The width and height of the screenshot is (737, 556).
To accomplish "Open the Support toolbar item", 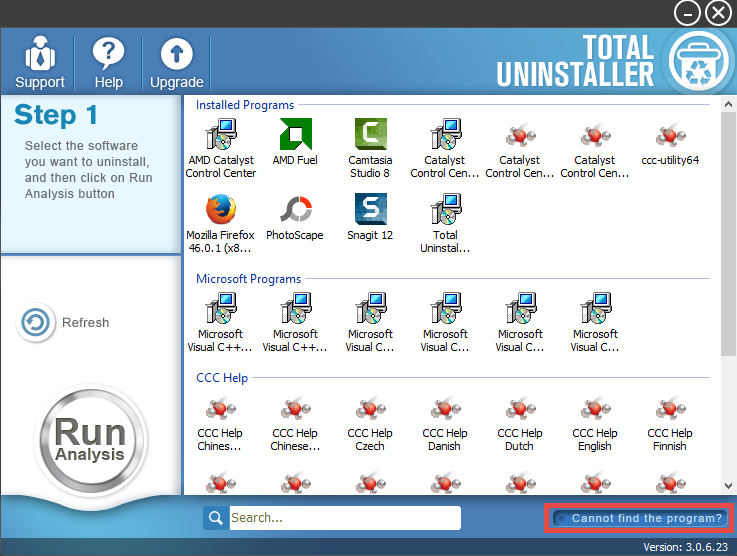I will point(40,63).
